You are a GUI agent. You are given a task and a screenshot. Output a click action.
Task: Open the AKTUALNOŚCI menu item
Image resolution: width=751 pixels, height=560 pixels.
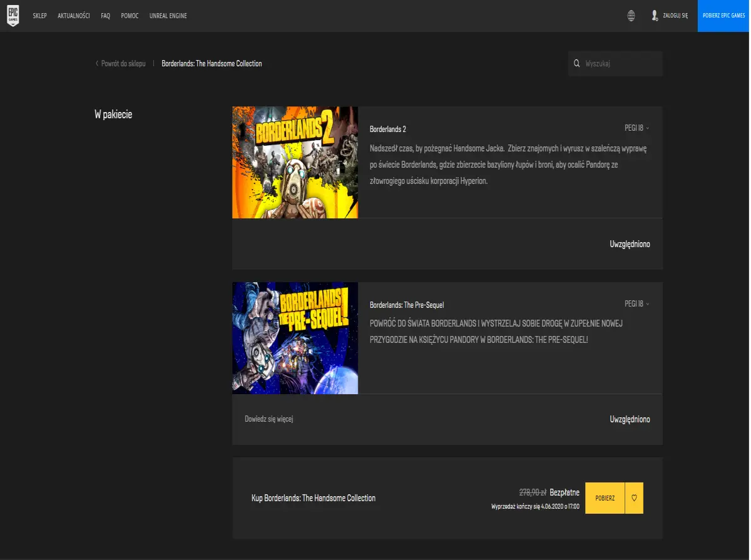coord(74,16)
